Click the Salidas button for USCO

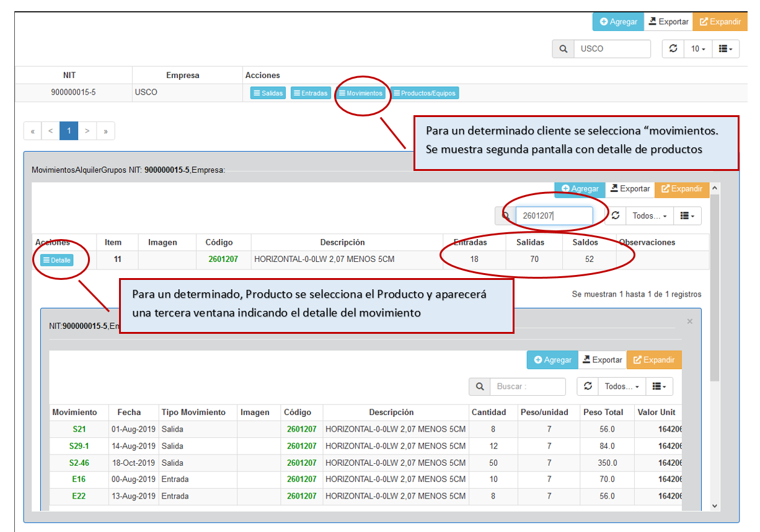pos(268,94)
